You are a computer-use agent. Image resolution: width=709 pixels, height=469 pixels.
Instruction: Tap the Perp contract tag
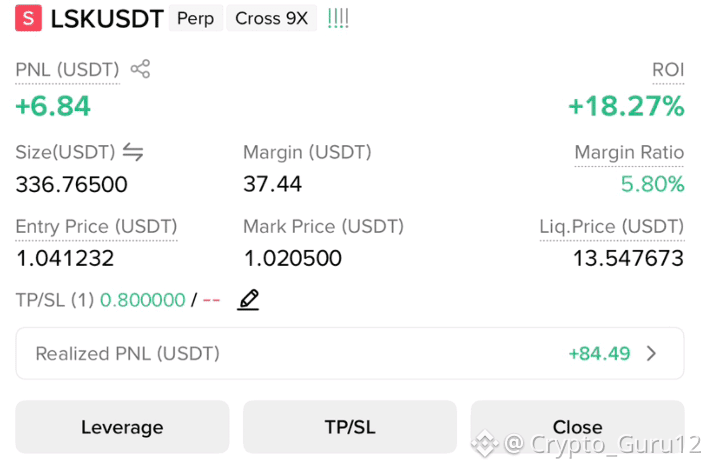[195, 19]
